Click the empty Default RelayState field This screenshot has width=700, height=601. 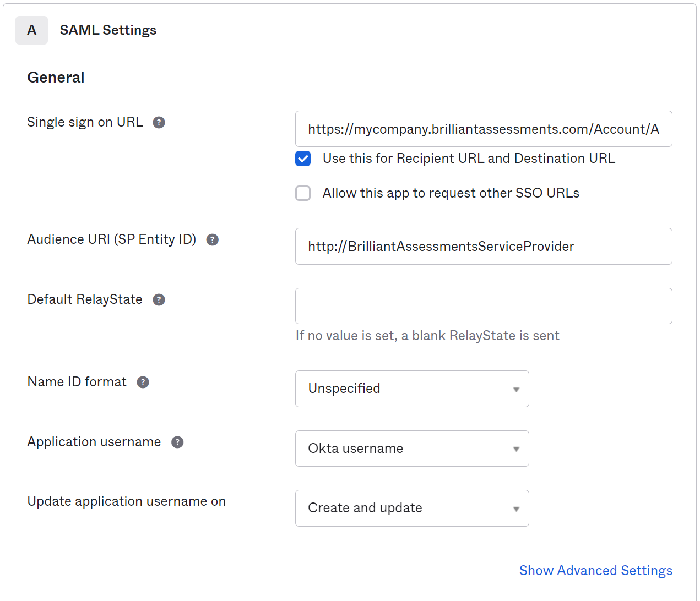(x=483, y=306)
